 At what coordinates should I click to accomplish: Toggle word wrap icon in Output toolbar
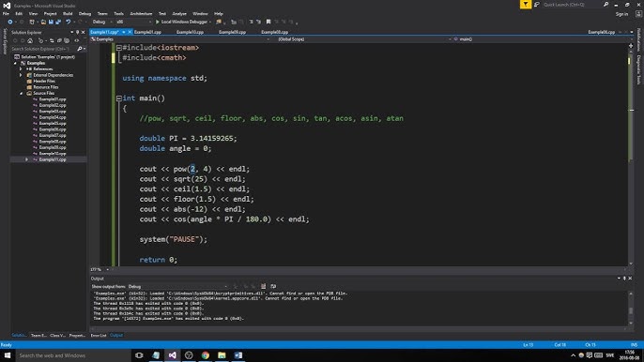click(x=273, y=286)
